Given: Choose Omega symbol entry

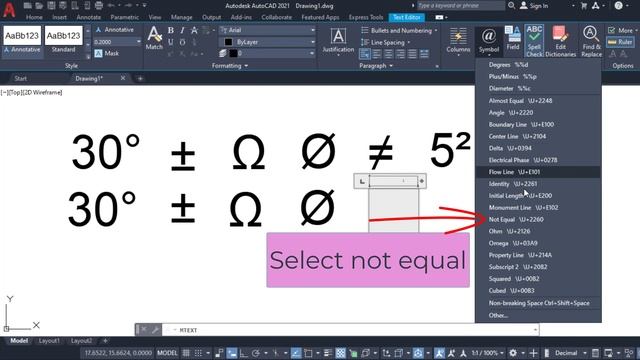Looking at the screenshot, I should (538, 243).
